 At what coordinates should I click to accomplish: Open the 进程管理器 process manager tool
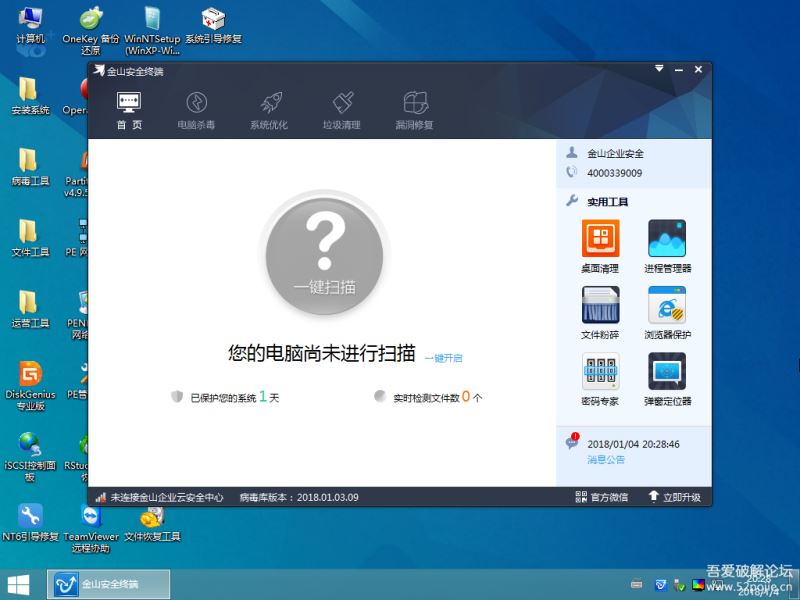pyautogui.click(x=667, y=246)
